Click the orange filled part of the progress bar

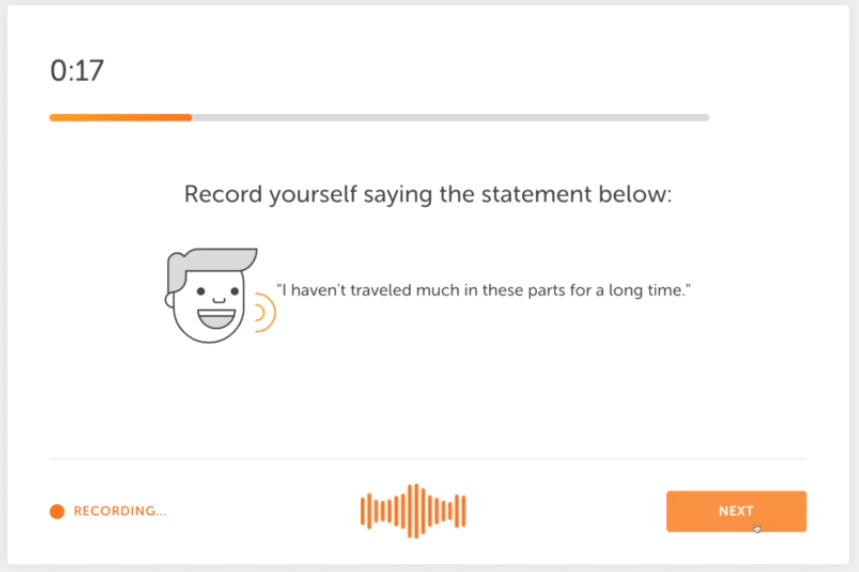(121, 117)
